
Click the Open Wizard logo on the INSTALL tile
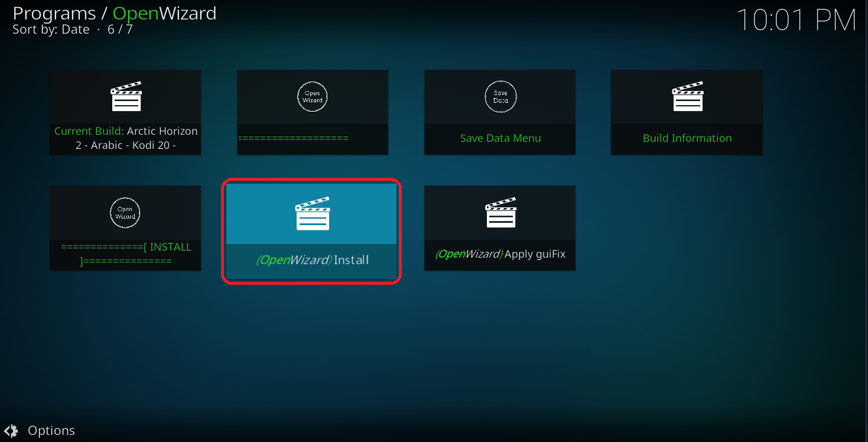click(125, 212)
